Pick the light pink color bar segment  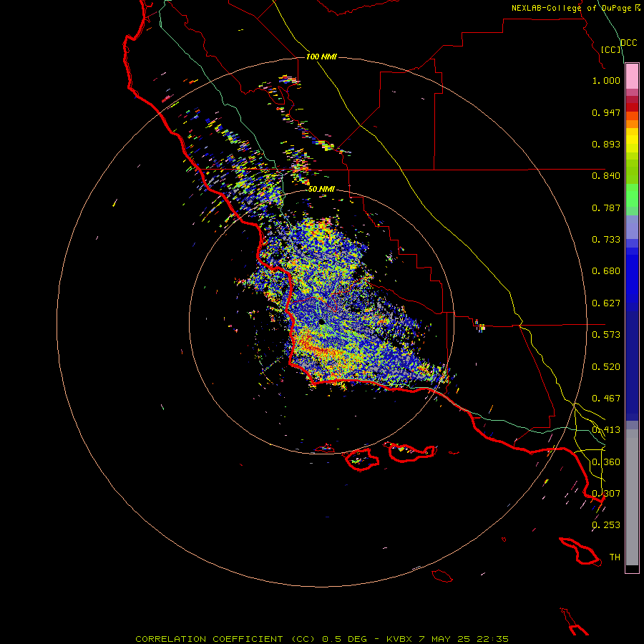pyautogui.click(x=632, y=77)
